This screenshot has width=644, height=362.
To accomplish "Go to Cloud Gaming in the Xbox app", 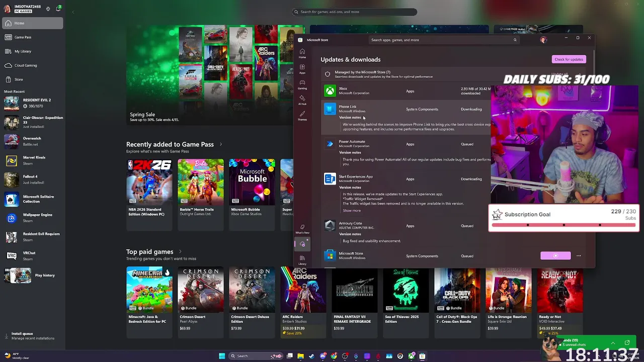I will point(33,65).
